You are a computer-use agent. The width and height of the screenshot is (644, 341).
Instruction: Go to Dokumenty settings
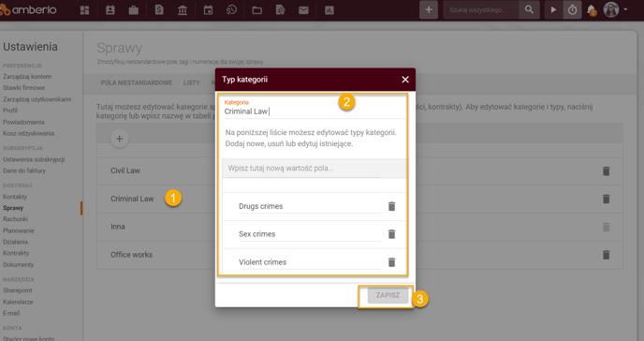[x=18, y=264]
